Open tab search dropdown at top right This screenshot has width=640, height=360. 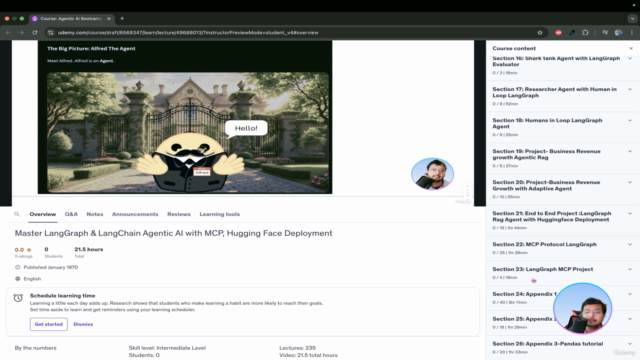[x=632, y=18]
